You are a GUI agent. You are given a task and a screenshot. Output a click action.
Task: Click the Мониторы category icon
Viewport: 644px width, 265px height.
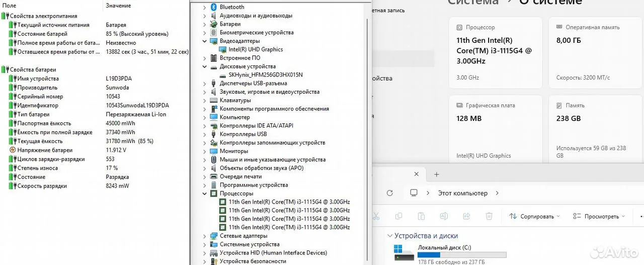point(213,151)
